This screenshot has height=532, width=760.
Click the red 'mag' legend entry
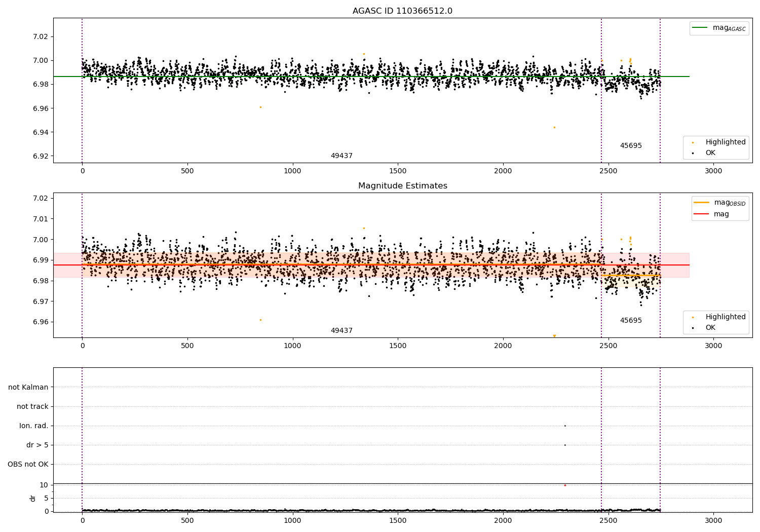click(x=711, y=214)
